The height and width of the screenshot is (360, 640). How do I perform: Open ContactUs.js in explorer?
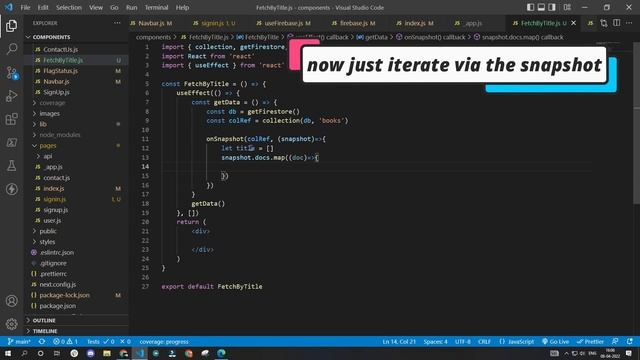[x=61, y=49]
